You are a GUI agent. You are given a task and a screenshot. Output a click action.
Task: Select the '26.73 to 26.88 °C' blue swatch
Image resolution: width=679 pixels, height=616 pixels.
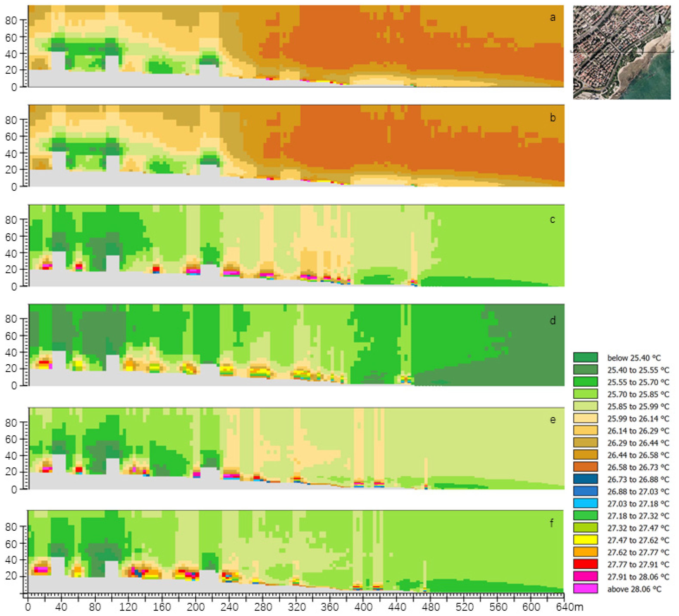(x=585, y=479)
